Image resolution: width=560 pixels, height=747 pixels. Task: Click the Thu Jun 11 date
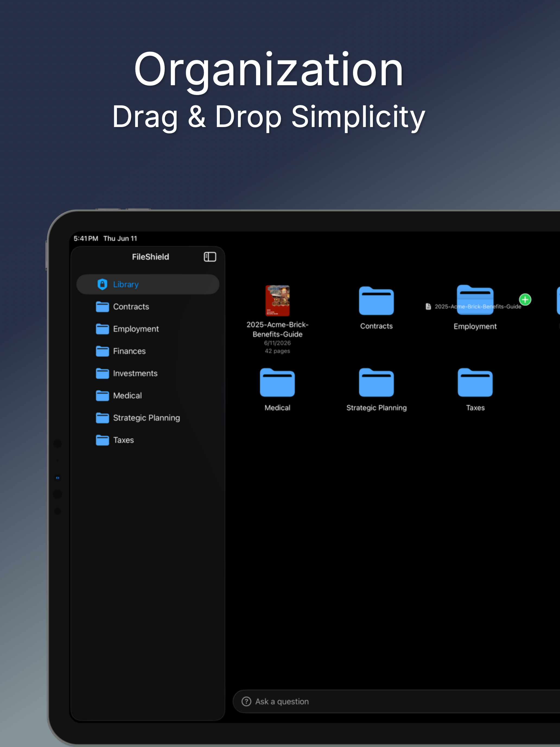120,238
